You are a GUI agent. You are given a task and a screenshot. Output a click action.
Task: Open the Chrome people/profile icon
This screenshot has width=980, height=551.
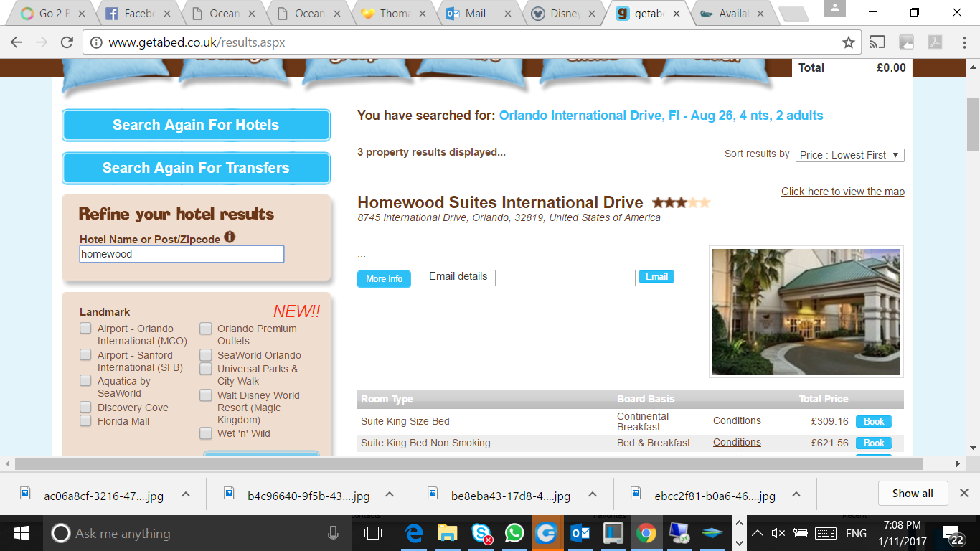click(x=835, y=8)
